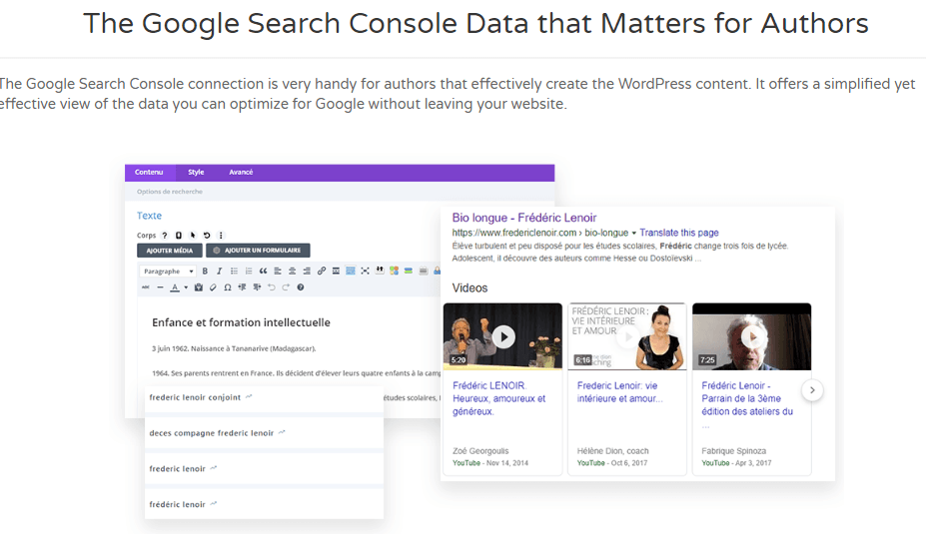The height and width of the screenshot is (560, 926).
Task: Increase paragraph indent
Action: [x=257, y=287]
